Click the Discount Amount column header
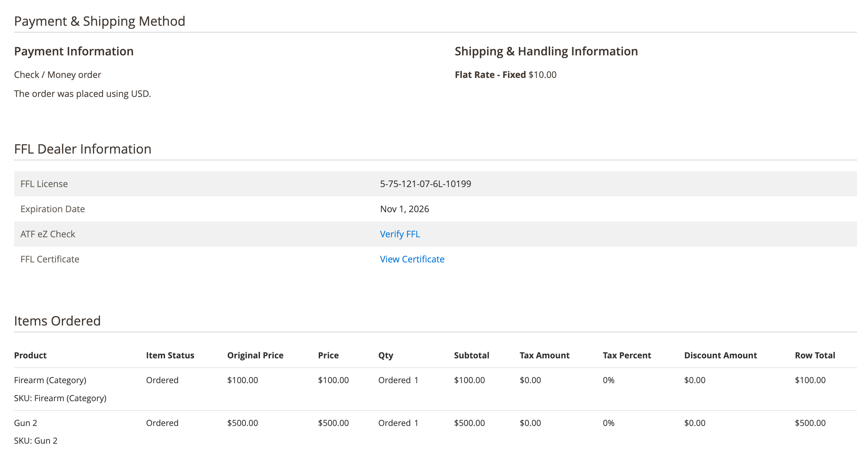Screen dimensions: 868x463 click(x=720, y=355)
